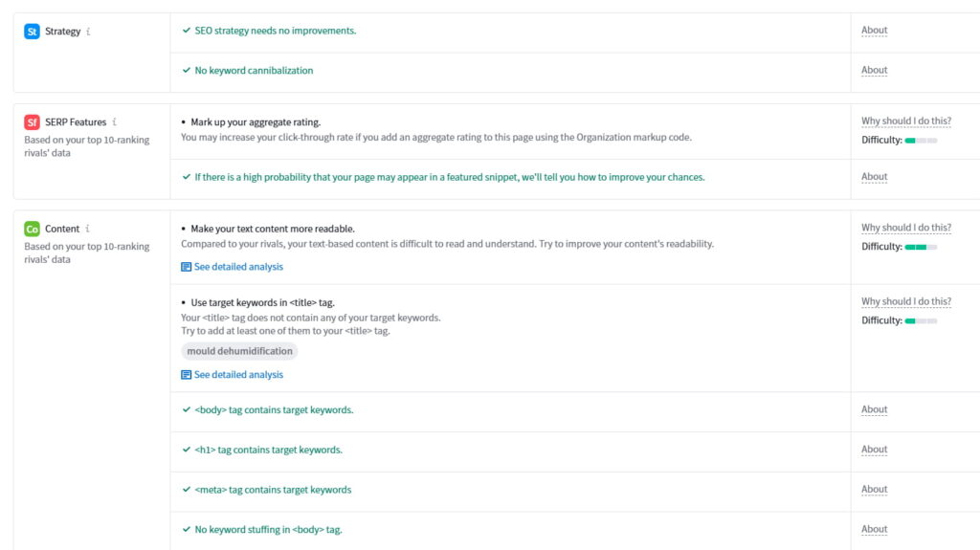Image resolution: width=980 pixels, height=550 pixels.
Task: Click 'Compared to your rivals' readability description
Action: [x=448, y=244]
